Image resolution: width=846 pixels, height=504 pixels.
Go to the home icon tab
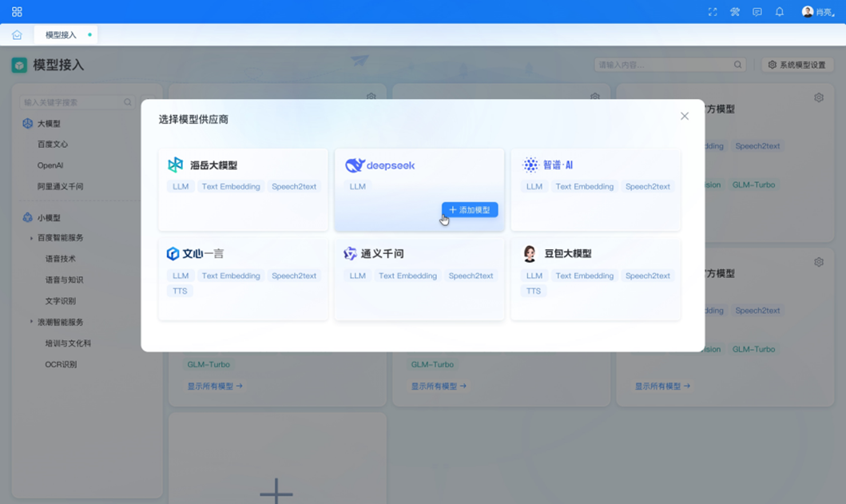tap(17, 35)
